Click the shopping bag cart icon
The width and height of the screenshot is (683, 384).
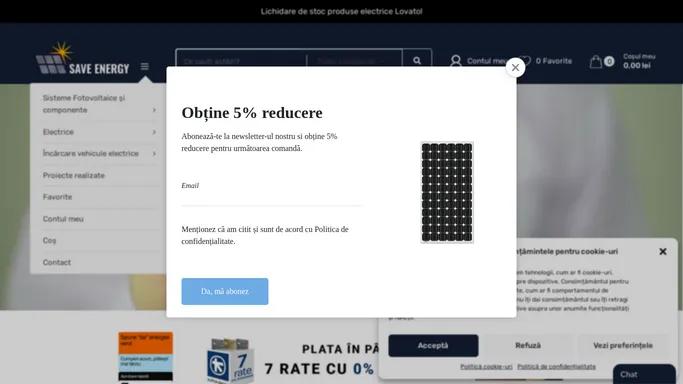pos(596,61)
